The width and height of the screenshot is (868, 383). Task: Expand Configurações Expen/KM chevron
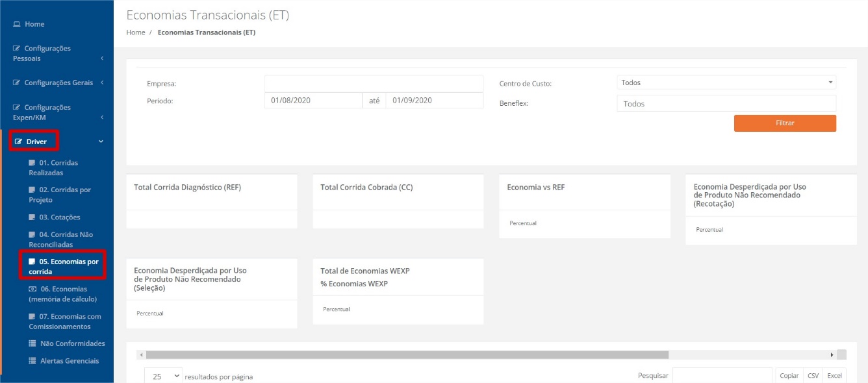click(102, 118)
